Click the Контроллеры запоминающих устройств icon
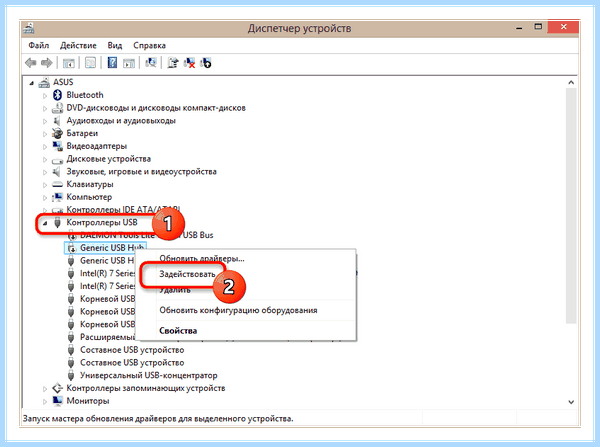 (x=57, y=388)
